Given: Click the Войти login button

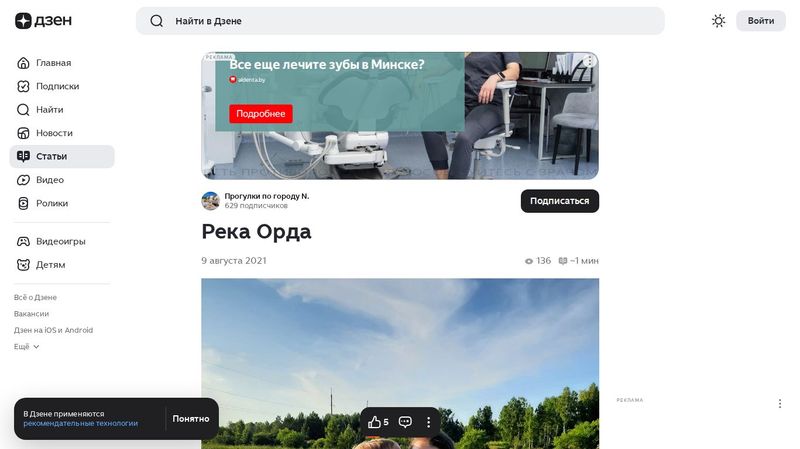Looking at the screenshot, I should coord(761,21).
